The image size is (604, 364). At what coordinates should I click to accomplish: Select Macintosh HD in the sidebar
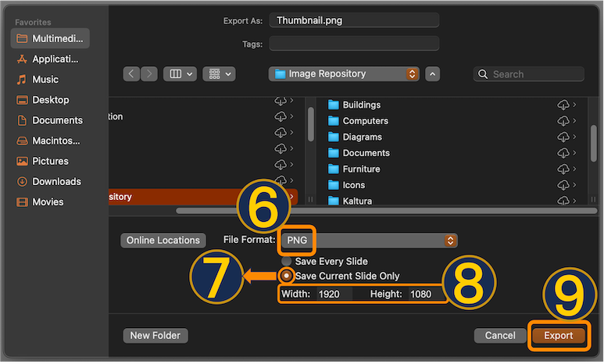[48, 141]
